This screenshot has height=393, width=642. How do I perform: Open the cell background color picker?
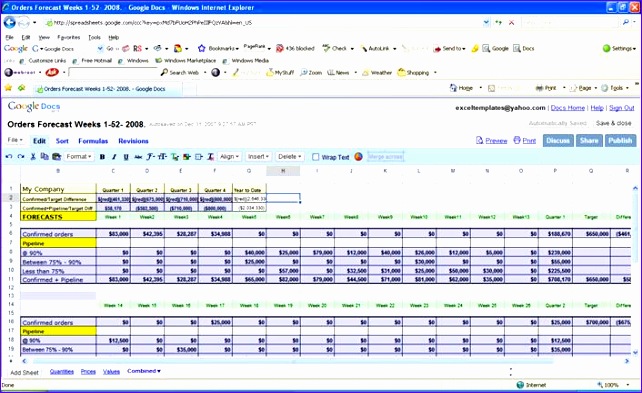coord(187,157)
